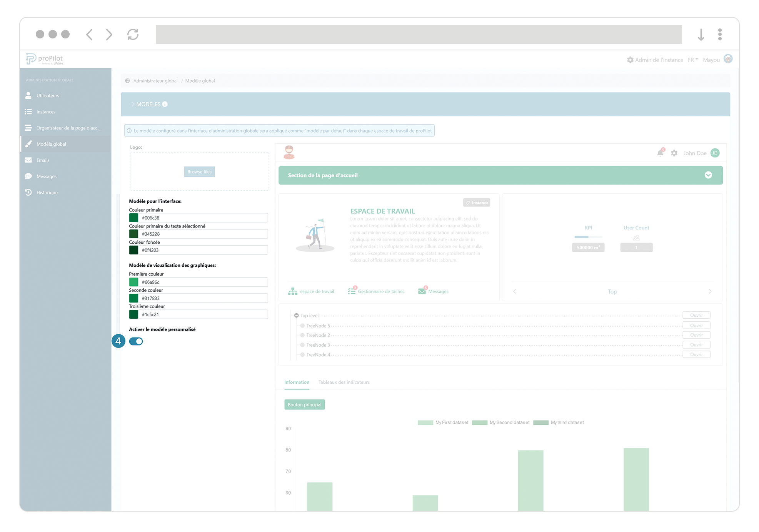Switch to Tableaux des indicateurs tab
759x532 pixels.
(344, 382)
